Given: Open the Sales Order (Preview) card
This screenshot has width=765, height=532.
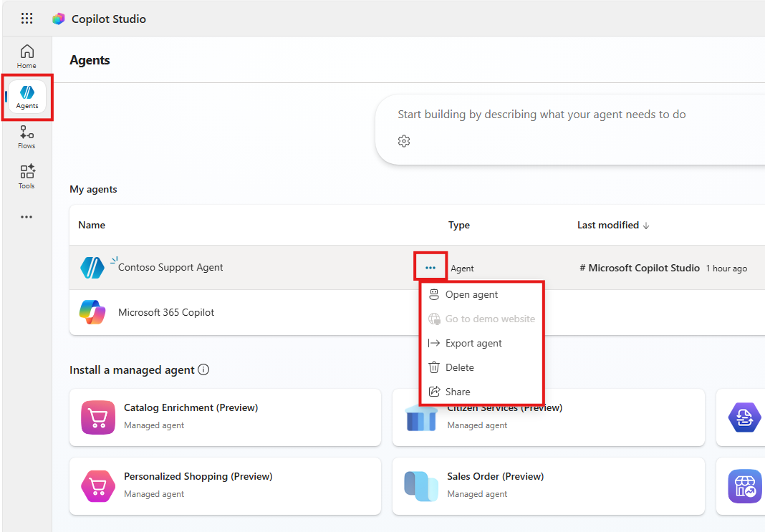Looking at the screenshot, I should [x=549, y=486].
